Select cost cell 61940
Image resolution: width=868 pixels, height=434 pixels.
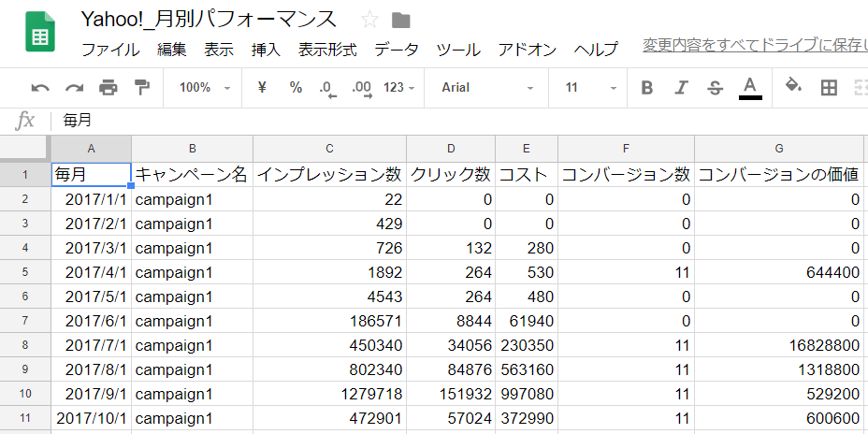pos(527,321)
